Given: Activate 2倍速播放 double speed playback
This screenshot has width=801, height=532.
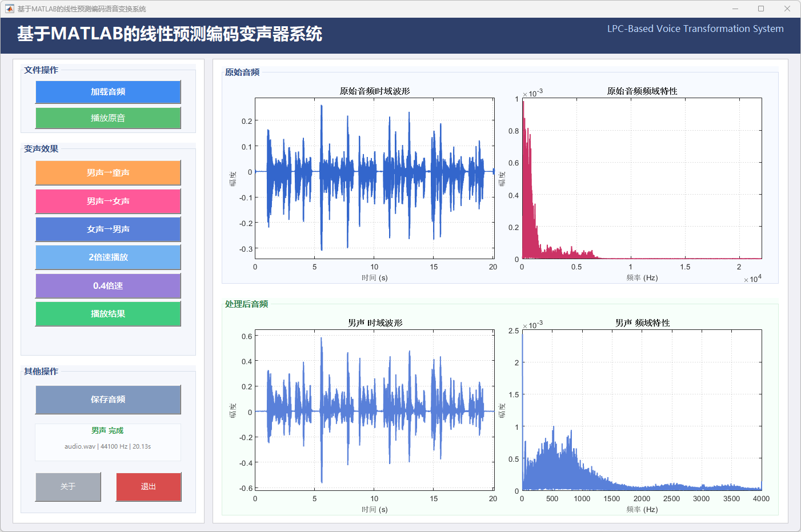Looking at the screenshot, I should (x=108, y=257).
